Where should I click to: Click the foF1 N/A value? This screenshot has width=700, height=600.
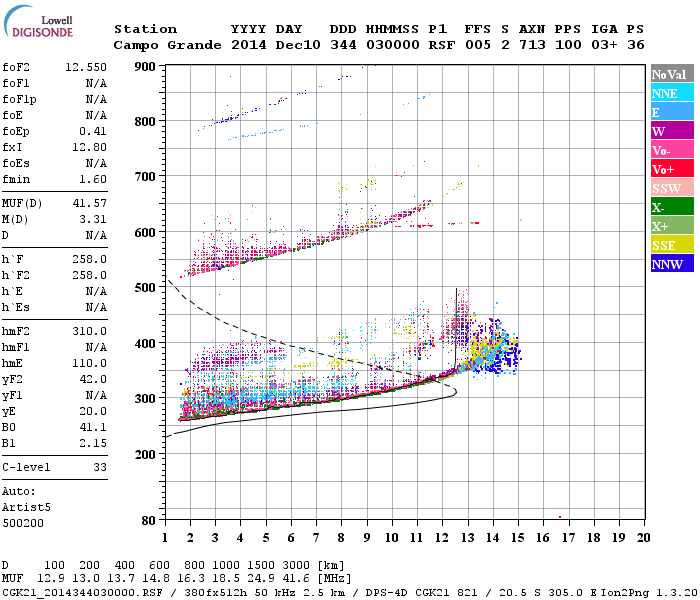(96, 83)
